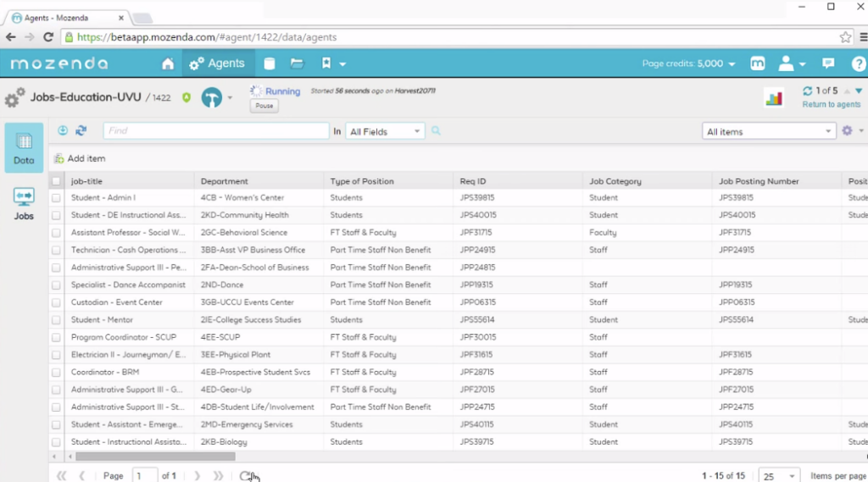Screen dimensions: 868x482
Task: Check the Assistant Professor - Social row
Action: (x=56, y=233)
